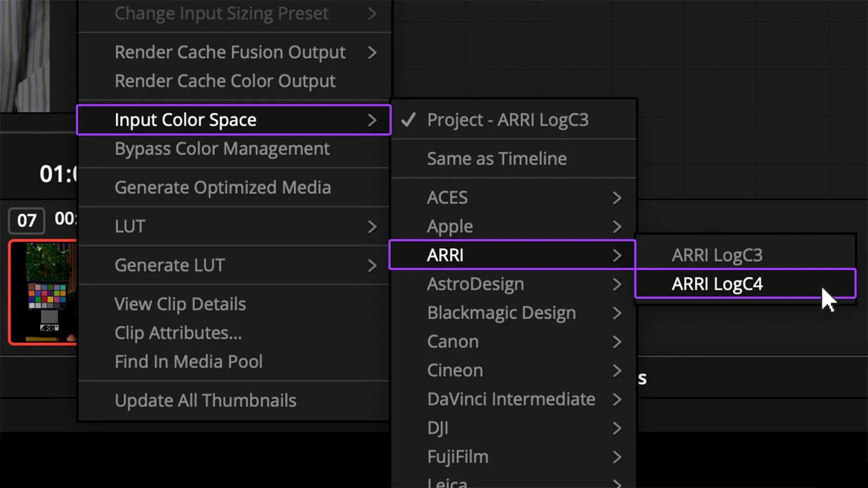
Task: Expand the ACES submenu
Action: pos(513,197)
